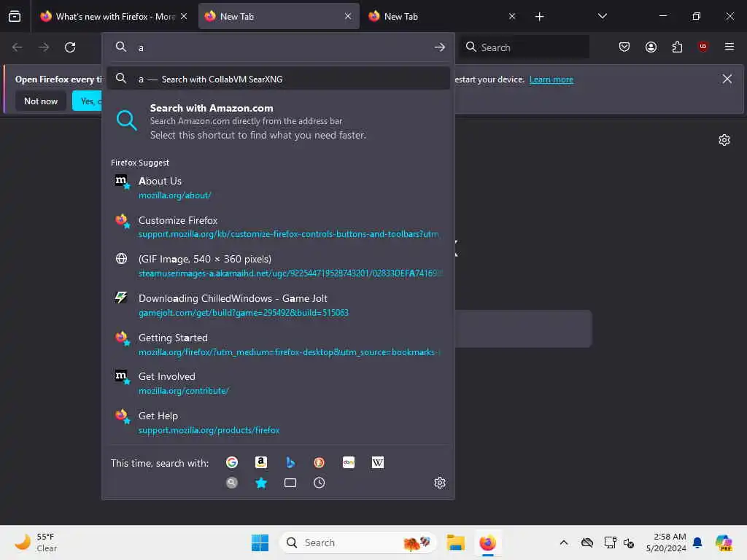This screenshot has height=560, width=747.
Task: Search this time with Amazon
Action: [x=261, y=462]
